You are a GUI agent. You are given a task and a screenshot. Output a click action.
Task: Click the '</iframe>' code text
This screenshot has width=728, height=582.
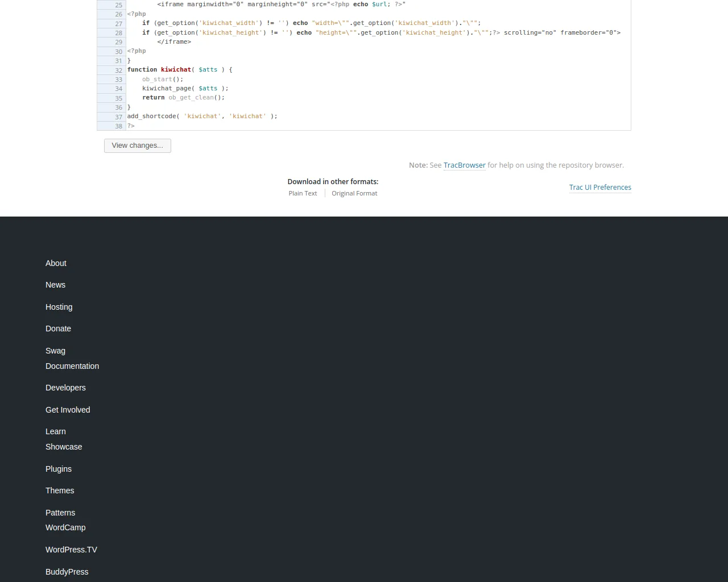[174, 42]
